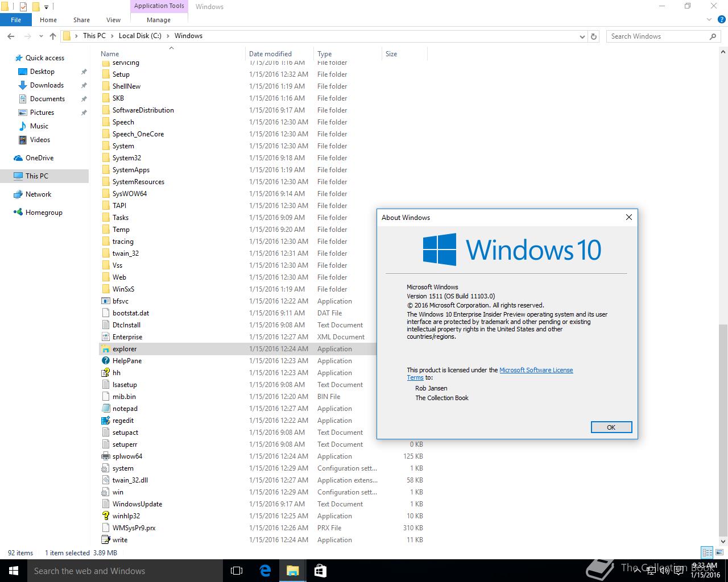
Task: Open the Store from the taskbar
Action: pyautogui.click(x=320, y=571)
